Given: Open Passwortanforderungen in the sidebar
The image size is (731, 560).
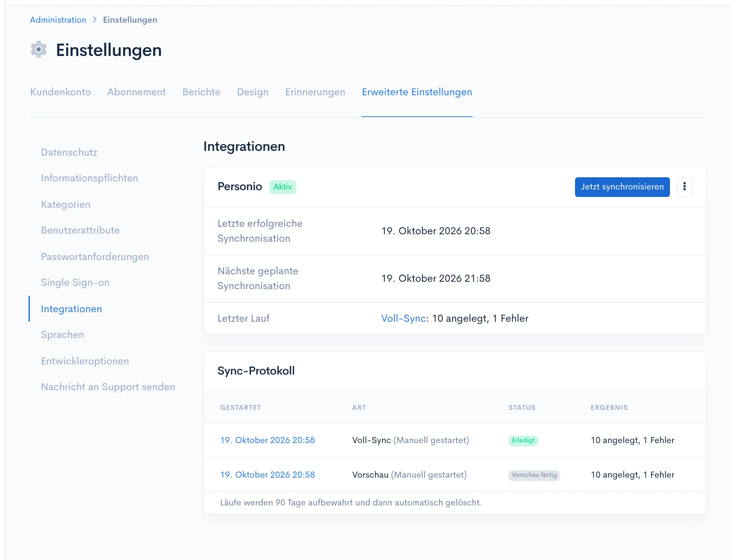Looking at the screenshot, I should coord(95,257).
